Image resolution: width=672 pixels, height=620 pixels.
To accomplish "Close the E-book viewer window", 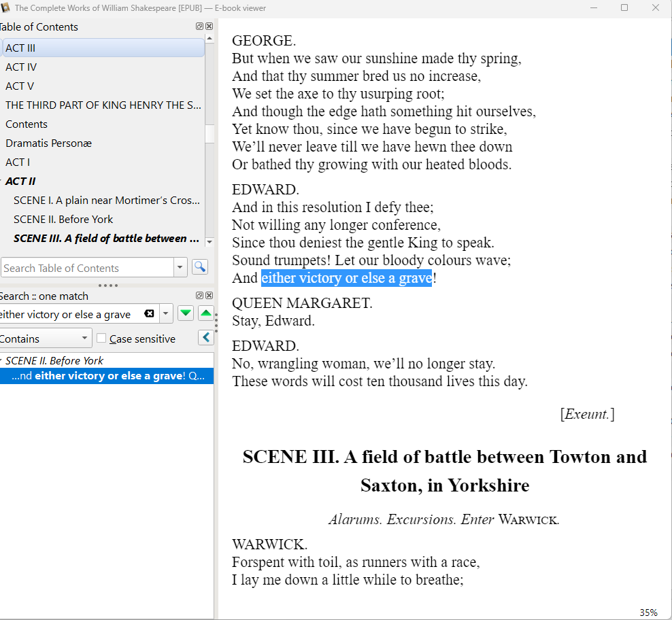I will 656,7.
